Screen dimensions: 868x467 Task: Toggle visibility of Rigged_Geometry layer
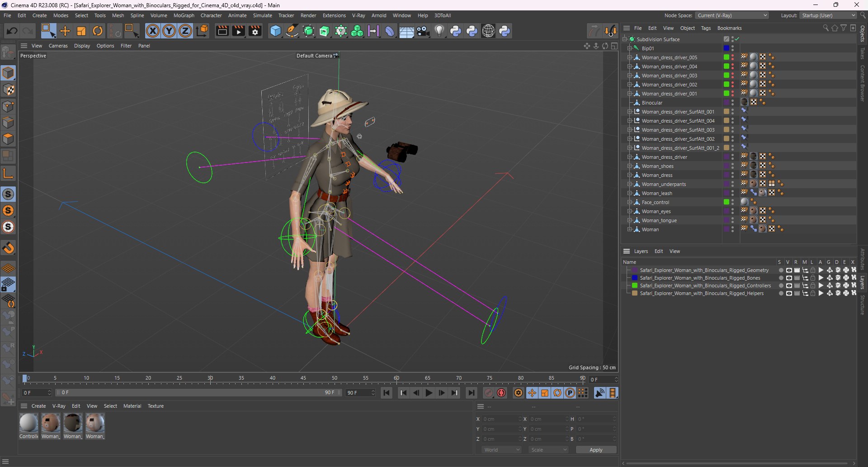pos(789,270)
